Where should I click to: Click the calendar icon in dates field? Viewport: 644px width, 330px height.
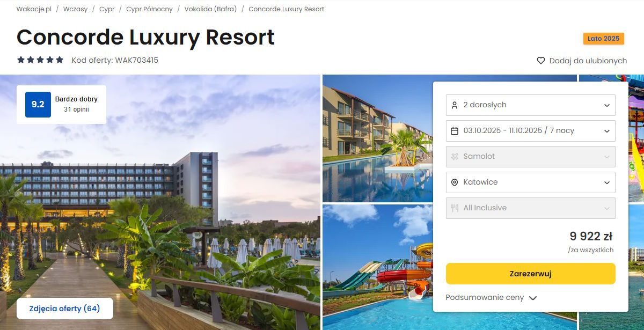click(455, 131)
